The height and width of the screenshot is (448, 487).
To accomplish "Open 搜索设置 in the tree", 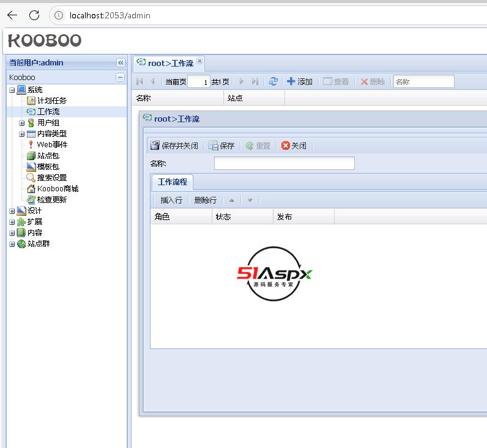I will (52, 178).
